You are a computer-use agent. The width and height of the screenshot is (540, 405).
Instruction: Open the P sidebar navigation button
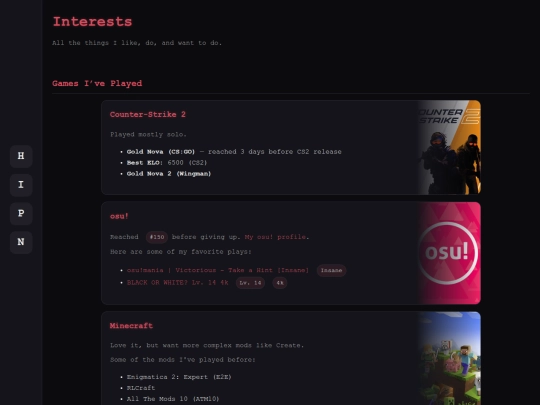point(21,214)
